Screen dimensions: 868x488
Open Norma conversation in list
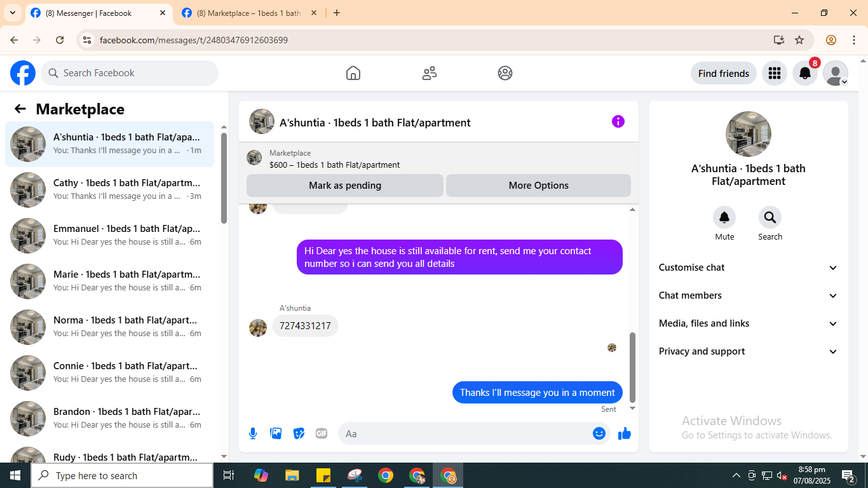pyautogui.click(x=110, y=327)
